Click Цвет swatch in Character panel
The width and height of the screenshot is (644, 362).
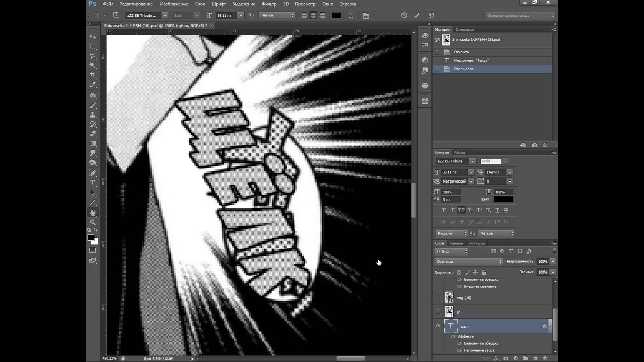pos(503,199)
